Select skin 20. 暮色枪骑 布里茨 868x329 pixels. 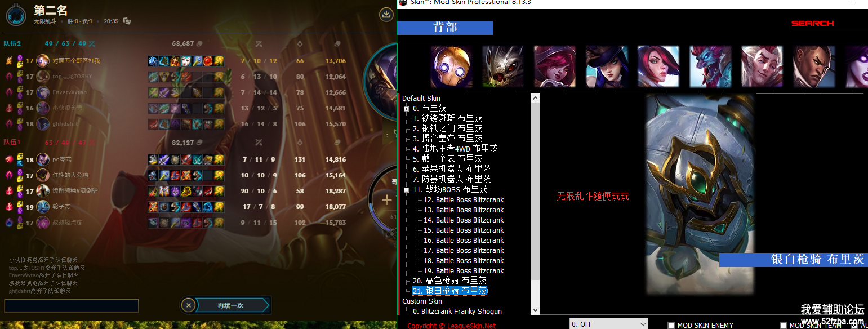point(449,281)
